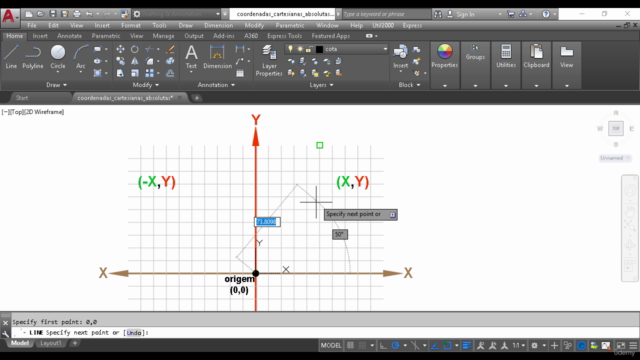
Task: Activate the Copy tool
Action: (x=120, y=61)
